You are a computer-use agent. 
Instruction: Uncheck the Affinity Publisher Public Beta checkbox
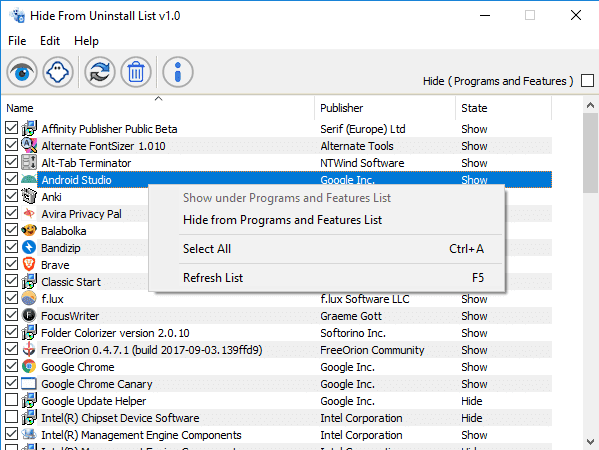(11, 128)
